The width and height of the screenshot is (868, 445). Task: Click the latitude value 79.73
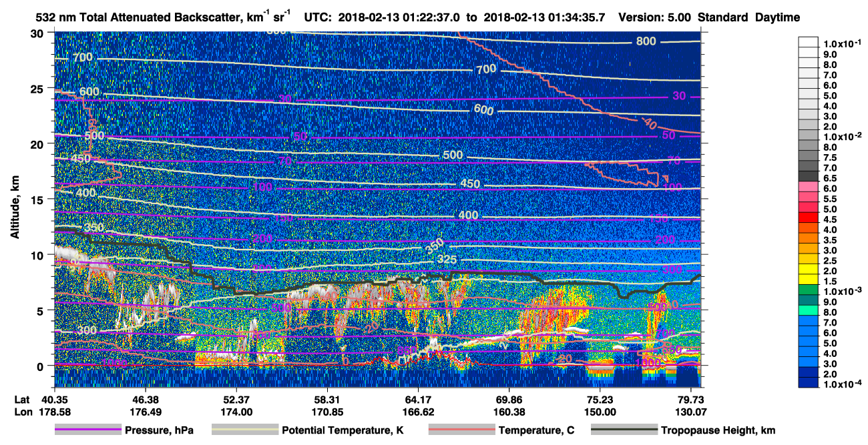(x=690, y=400)
